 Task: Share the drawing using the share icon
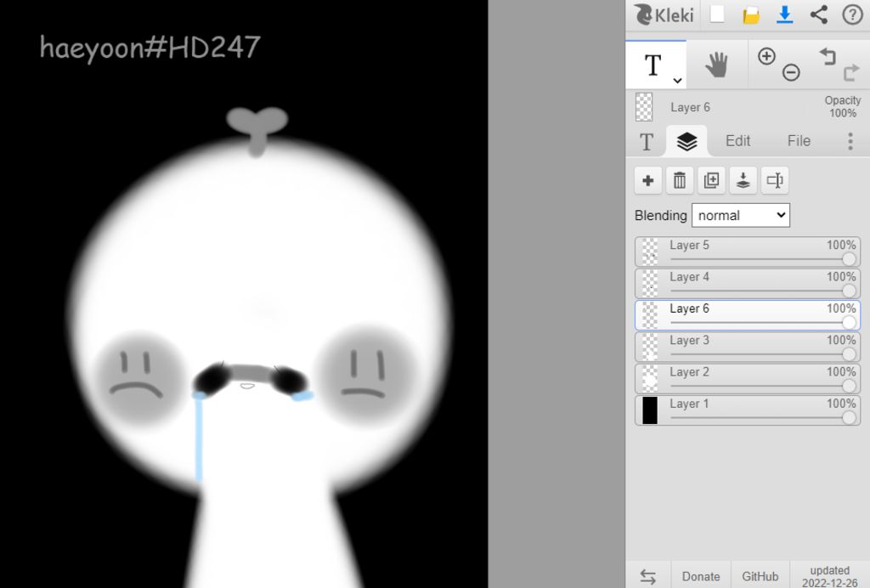[x=818, y=15]
